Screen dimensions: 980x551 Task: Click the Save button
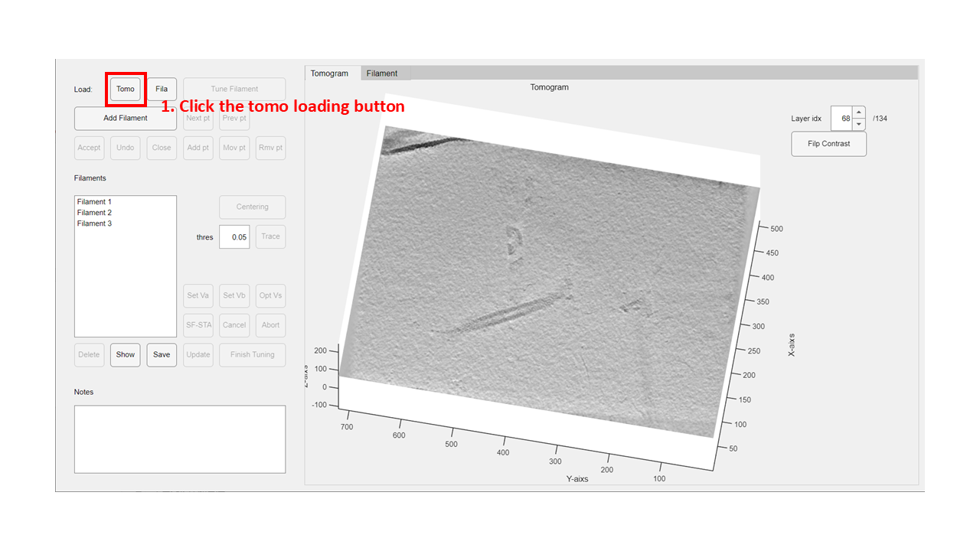162,354
